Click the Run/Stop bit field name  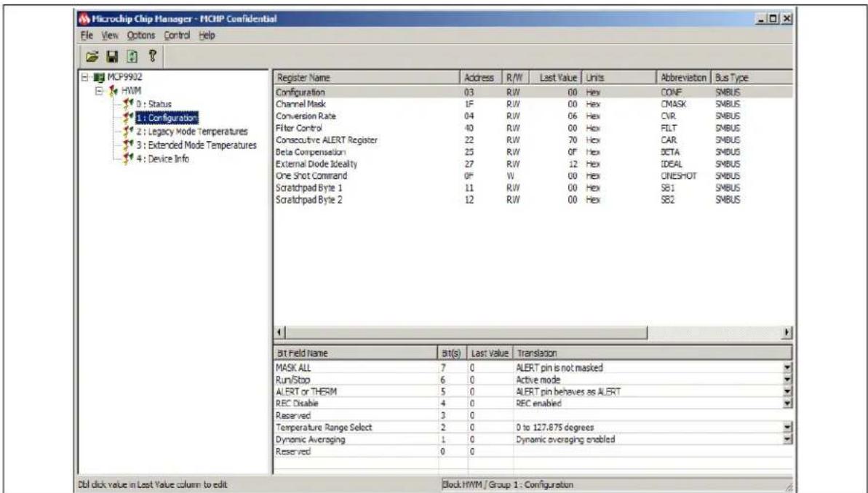292,380
